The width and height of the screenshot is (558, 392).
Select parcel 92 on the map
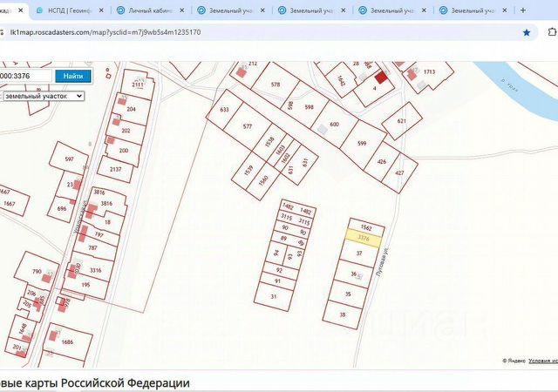point(279,270)
